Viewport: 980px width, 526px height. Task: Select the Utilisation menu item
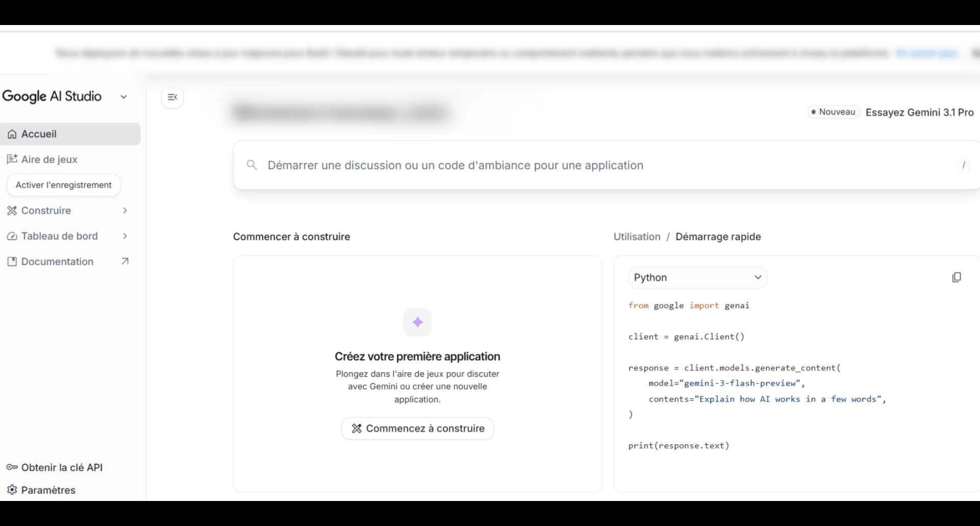[636, 236]
